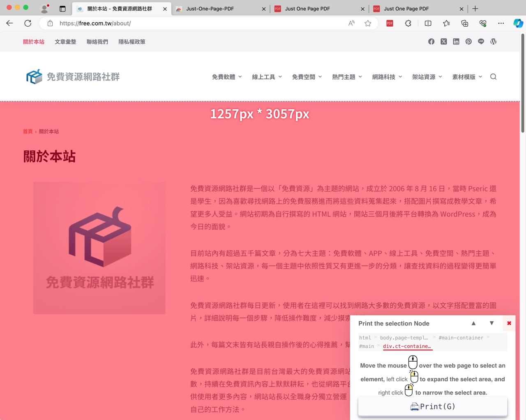526x420 pixels.
Task: Expand the 免費軟體 menu
Action: [227, 77]
